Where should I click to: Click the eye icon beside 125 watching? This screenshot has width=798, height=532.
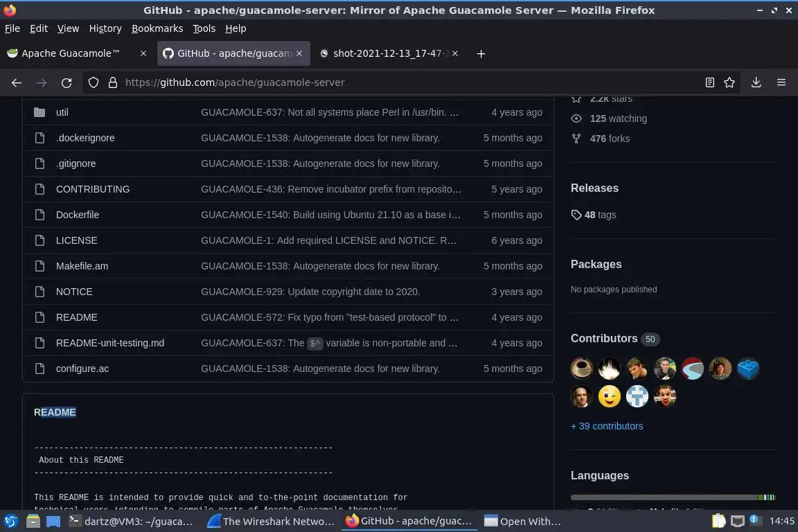click(576, 118)
